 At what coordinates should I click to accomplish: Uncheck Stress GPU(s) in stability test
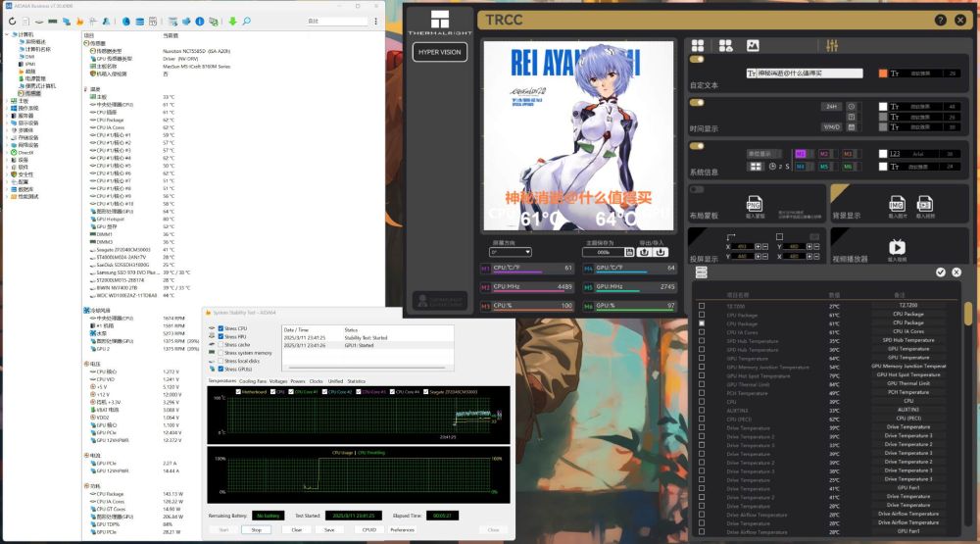pos(220,369)
